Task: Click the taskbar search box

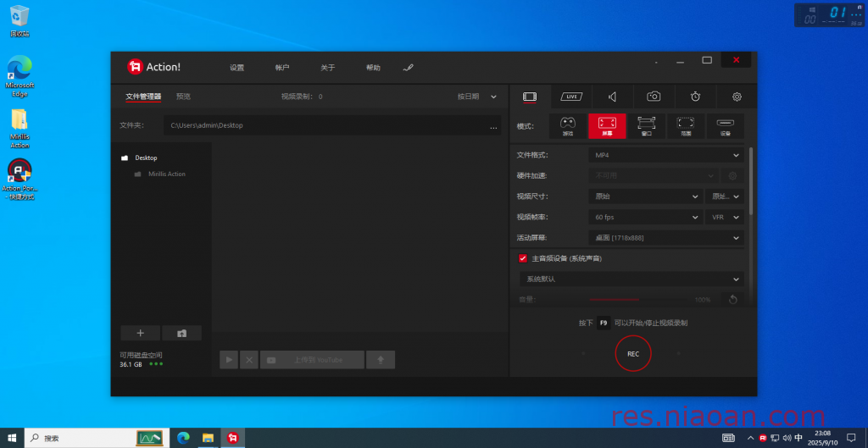Action: (97, 438)
